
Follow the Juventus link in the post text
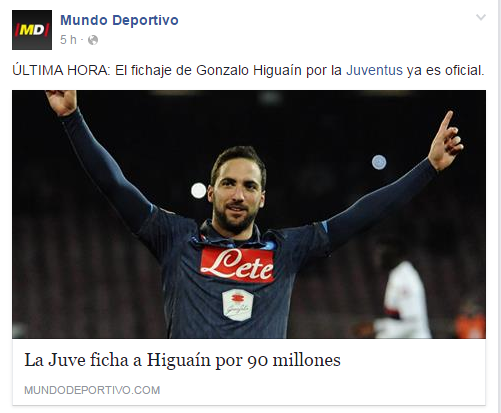374,70
